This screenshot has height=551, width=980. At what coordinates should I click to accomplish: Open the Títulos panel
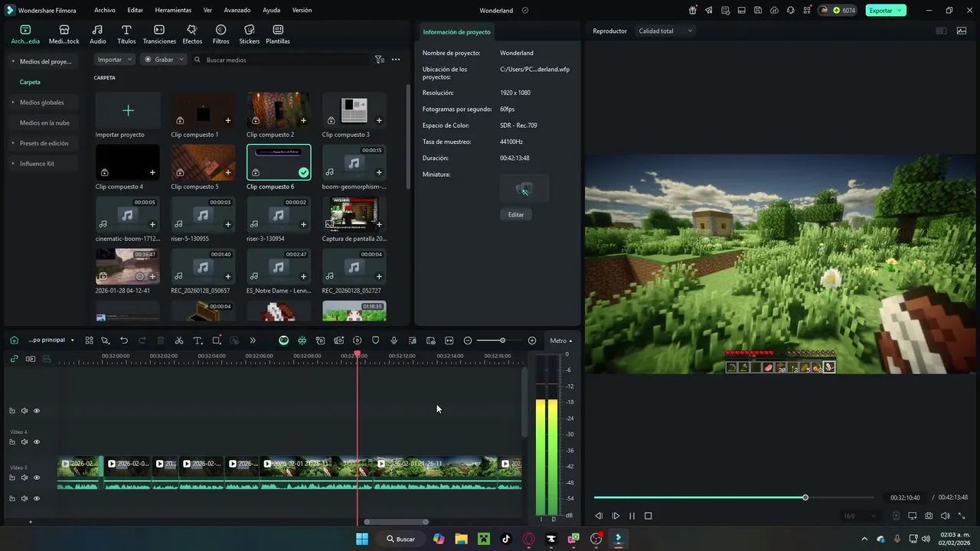(126, 34)
